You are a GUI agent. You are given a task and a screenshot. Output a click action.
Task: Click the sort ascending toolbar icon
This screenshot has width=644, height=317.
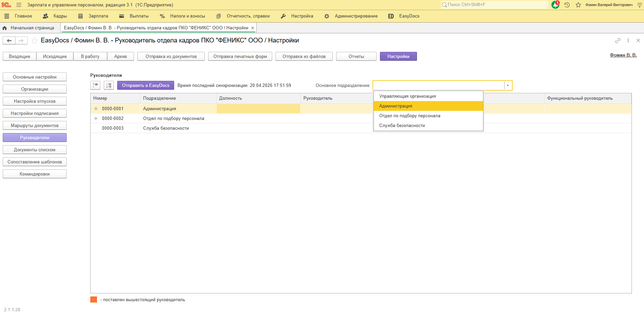click(95, 86)
